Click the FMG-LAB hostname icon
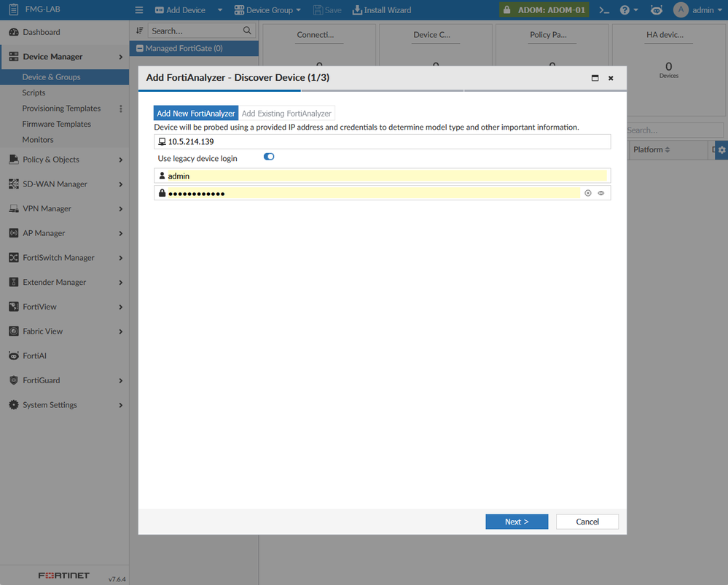 tap(14, 9)
